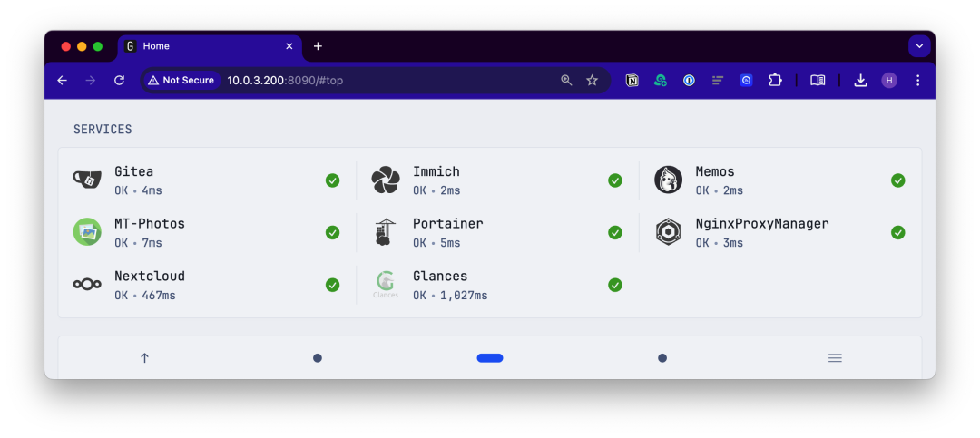Open the green circular extension icon
Viewport: 980px width, 438px height.
(660, 80)
